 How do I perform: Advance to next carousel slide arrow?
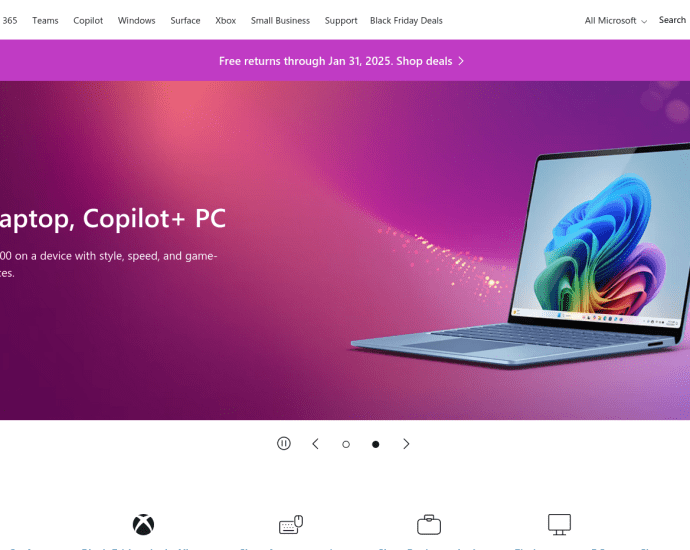(x=406, y=444)
